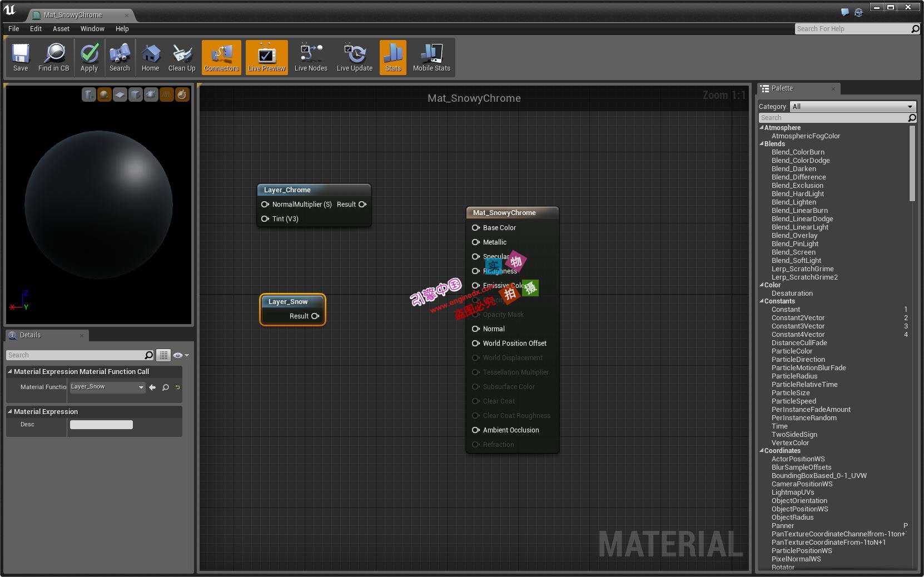Collapse the Material Expression section
The height and width of the screenshot is (577, 924).
tap(10, 411)
